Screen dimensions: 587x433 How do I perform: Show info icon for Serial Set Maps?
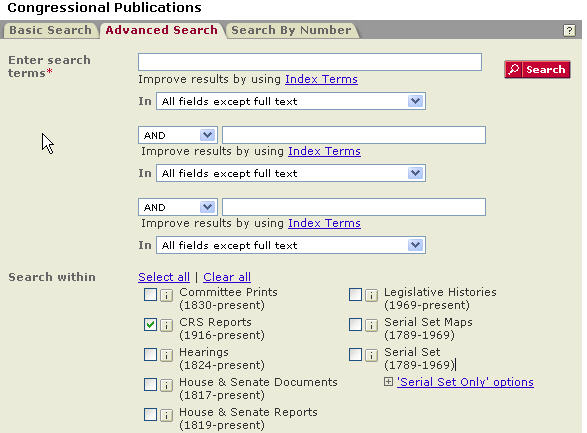pyautogui.click(x=371, y=325)
